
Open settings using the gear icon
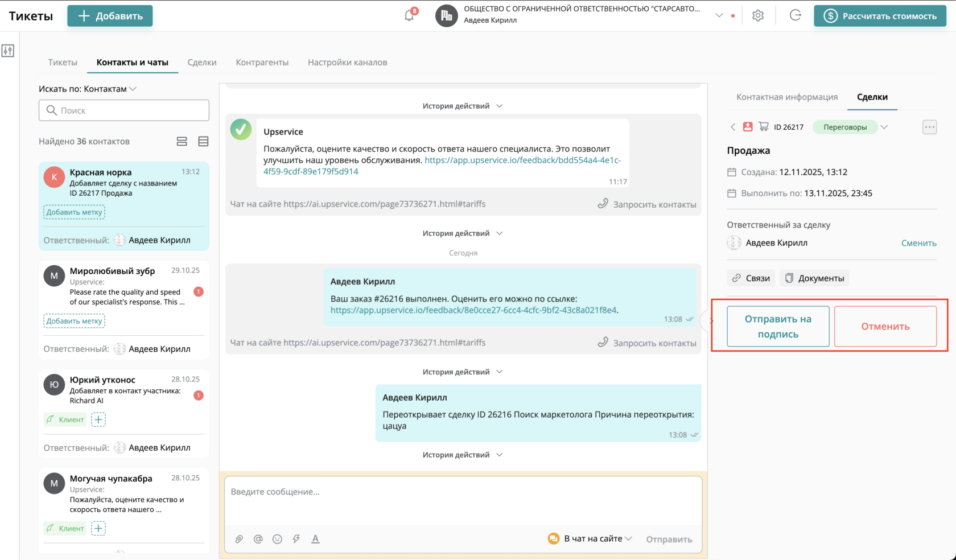(x=758, y=15)
